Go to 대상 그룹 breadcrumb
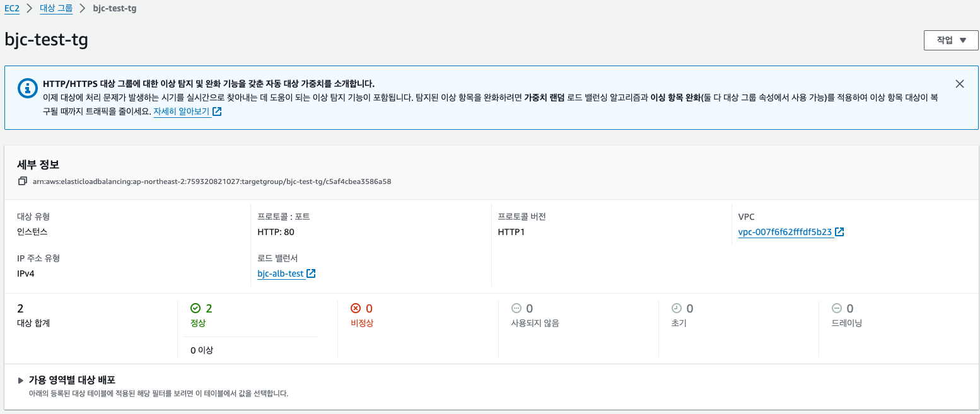Image resolution: width=980 pixels, height=414 pixels. click(61, 9)
